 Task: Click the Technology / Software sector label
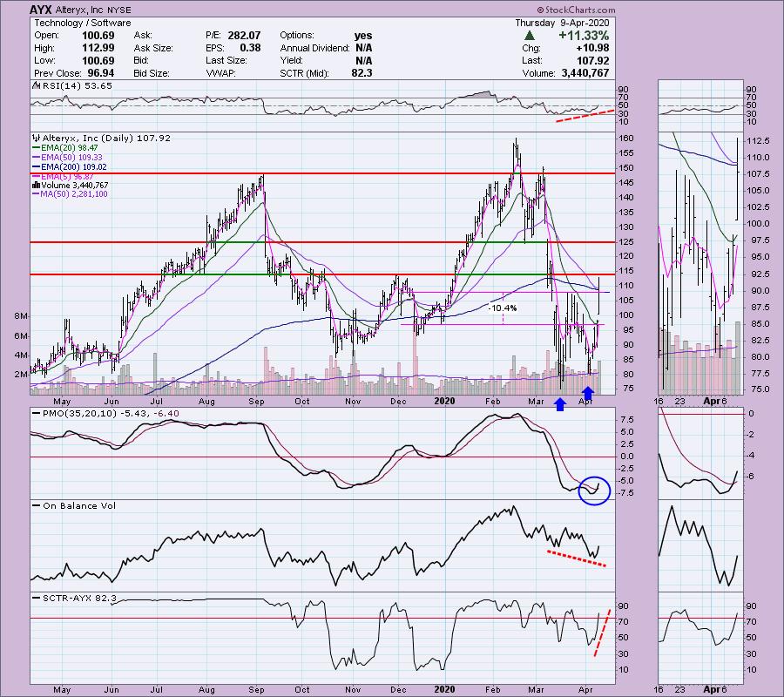[x=83, y=23]
